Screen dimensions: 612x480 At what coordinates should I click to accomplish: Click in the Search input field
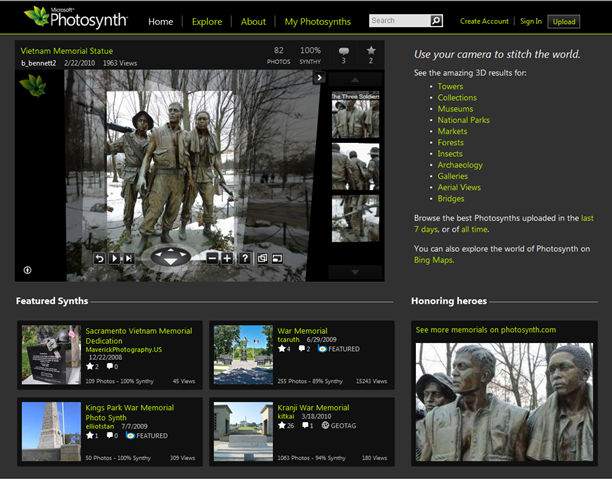[398, 20]
